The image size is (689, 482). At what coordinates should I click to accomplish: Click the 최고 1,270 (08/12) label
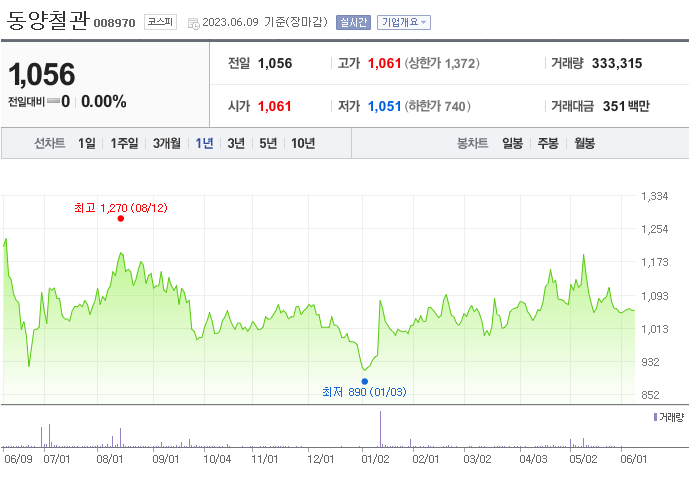click(x=121, y=208)
